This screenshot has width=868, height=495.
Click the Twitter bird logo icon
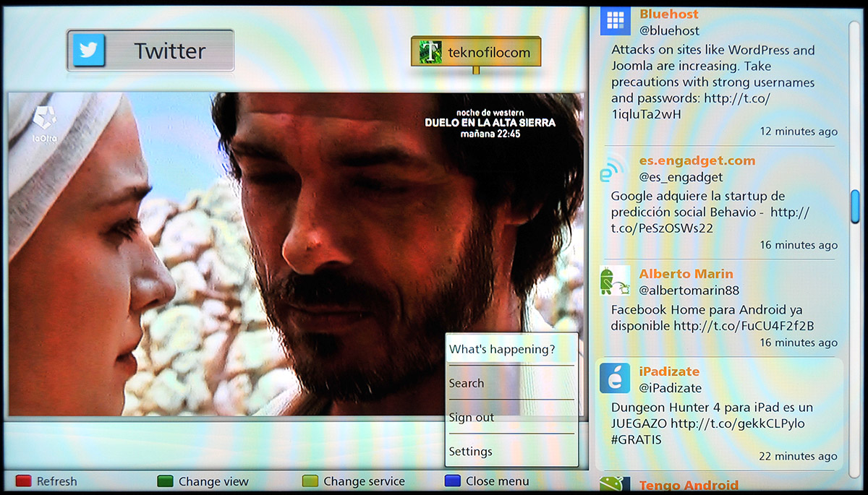click(x=89, y=51)
